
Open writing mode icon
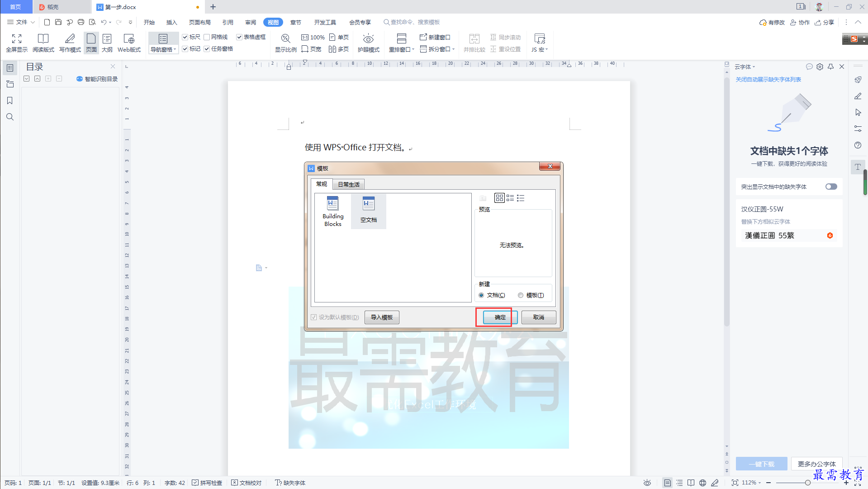(70, 43)
